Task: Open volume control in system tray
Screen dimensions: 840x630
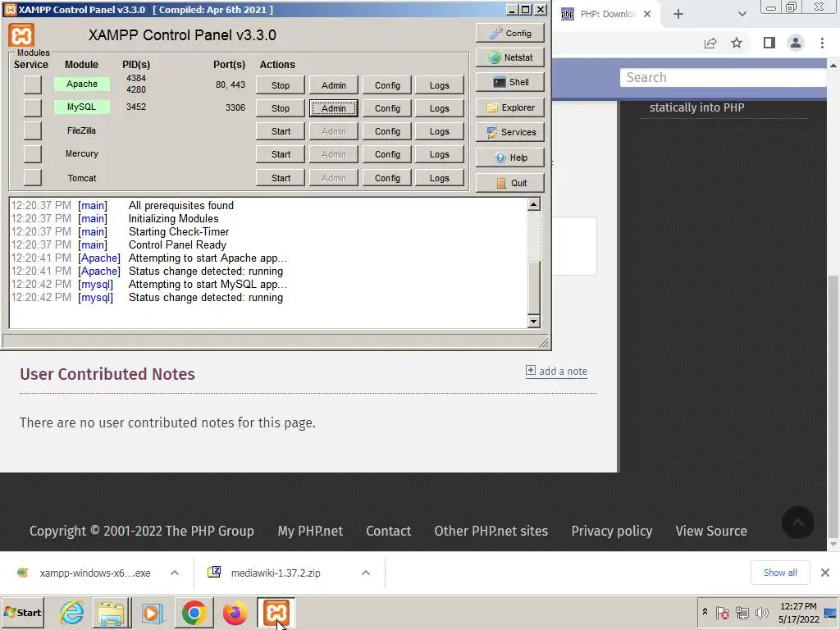Action: (x=762, y=612)
